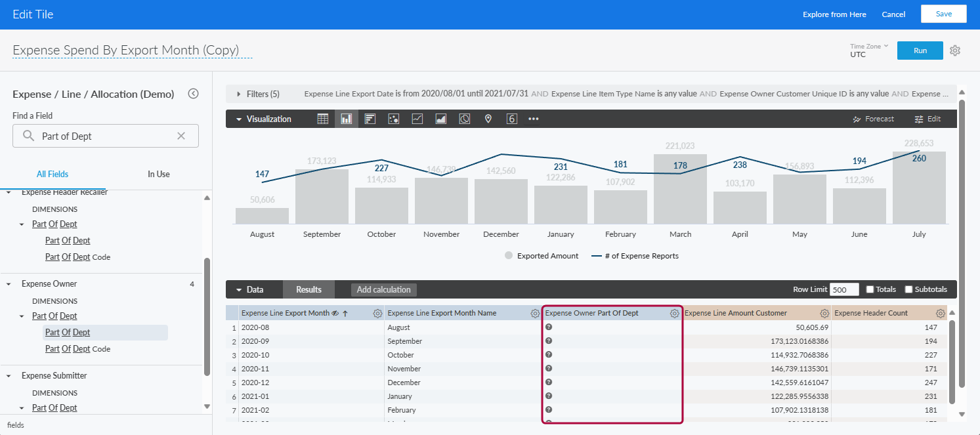Choose the Scatter plot visualization

[x=393, y=118]
